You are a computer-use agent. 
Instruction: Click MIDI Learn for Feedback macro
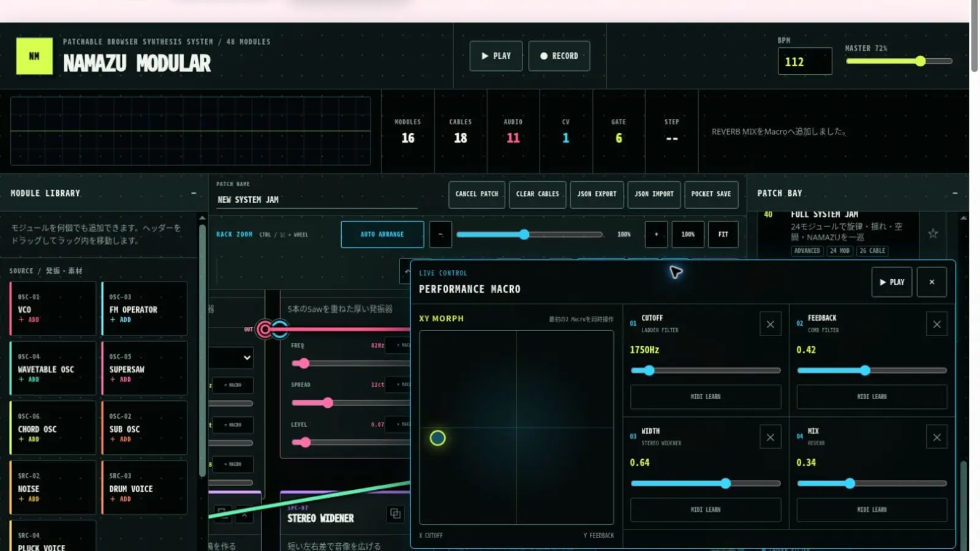pos(872,397)
